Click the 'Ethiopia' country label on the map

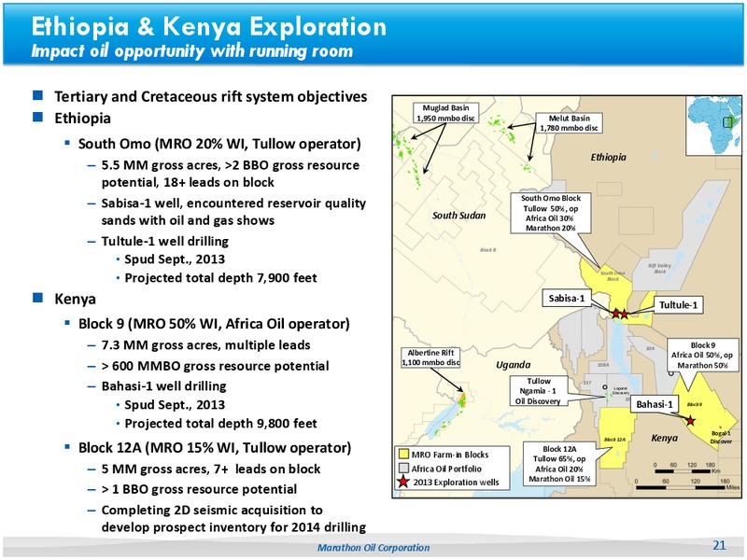click(609, 157)
